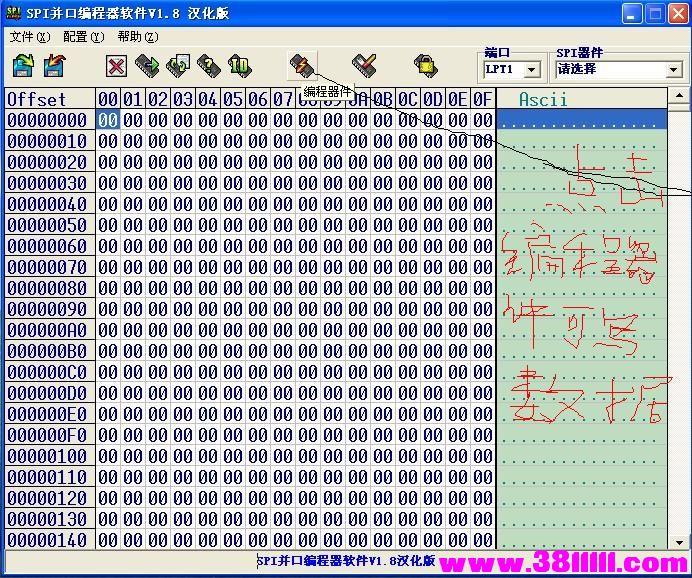
Task: Click the erase chip brush icon
Action: (364, 65)
